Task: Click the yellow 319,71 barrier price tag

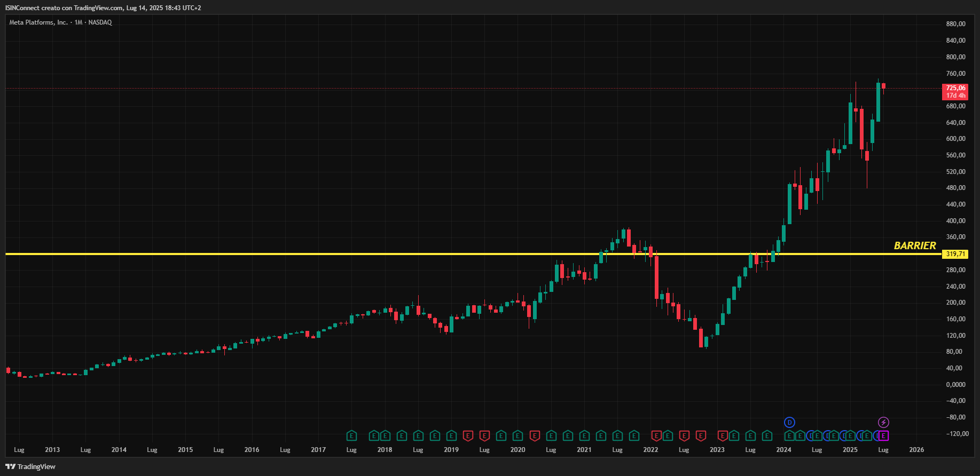Action: pyautogui.click(x=955, y=254)
